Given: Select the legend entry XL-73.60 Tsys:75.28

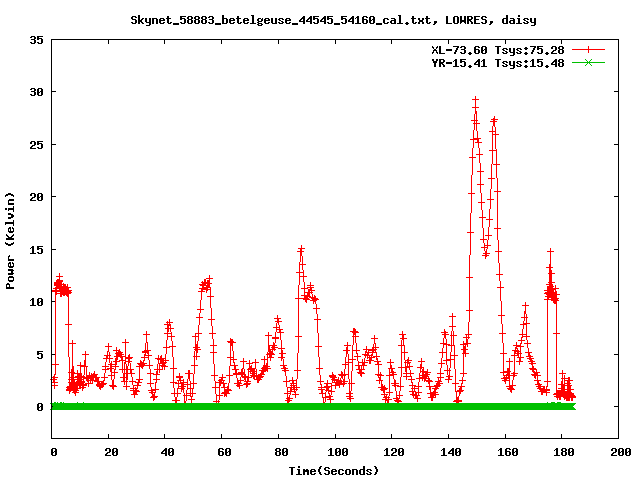Looking at the screenshot, I should (498, 50).
